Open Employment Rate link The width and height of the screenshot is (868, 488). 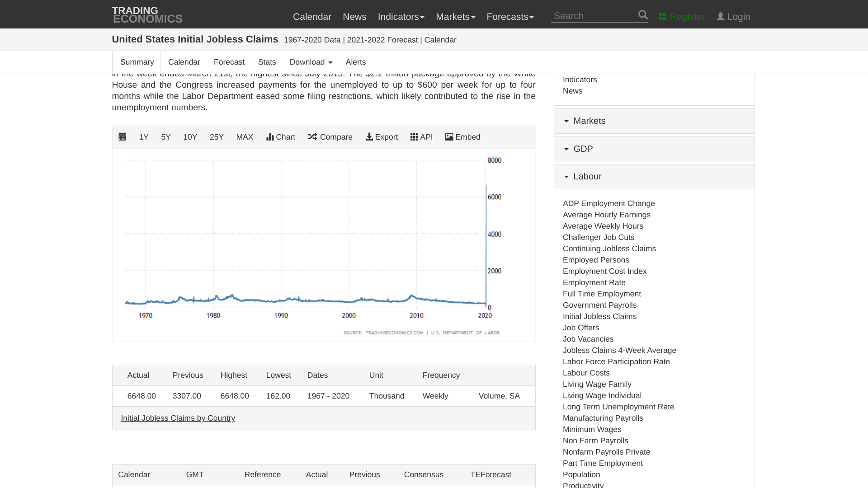point(594,282)
